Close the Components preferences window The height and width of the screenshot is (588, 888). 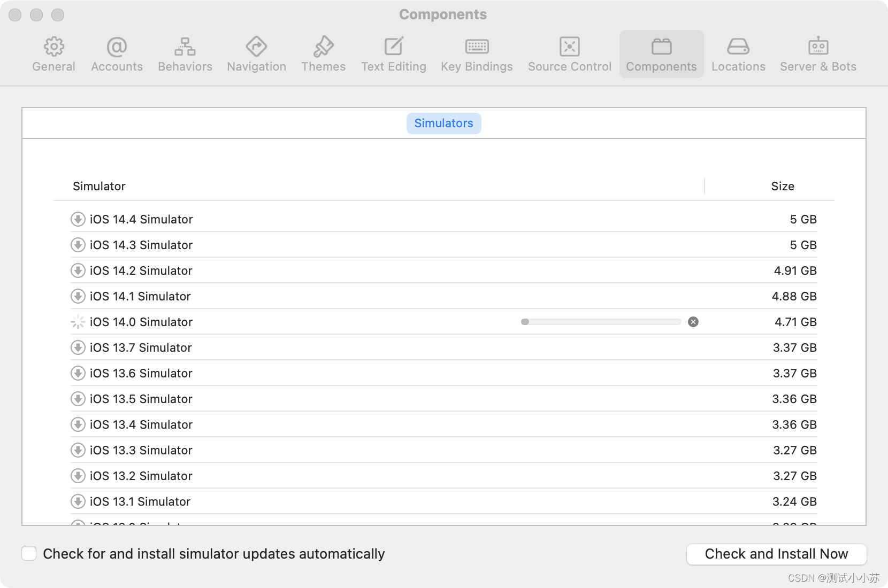click(15, 15)
